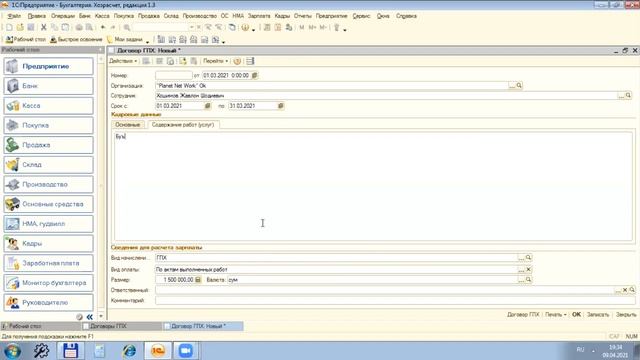The height and width of the screenshot is (360, 640).
Task: Expand the Печать dropdown at bottom
Action: (556, 315)
